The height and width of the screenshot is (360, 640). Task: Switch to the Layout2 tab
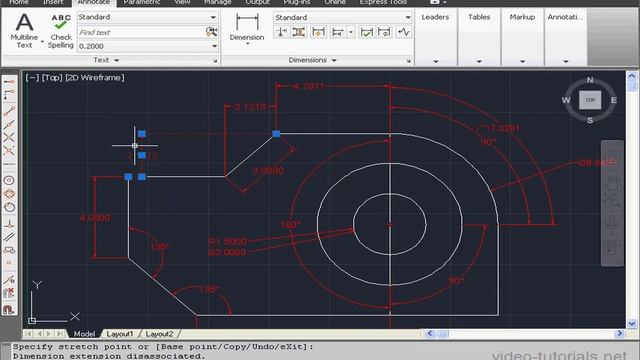click(x=159, y=334)
